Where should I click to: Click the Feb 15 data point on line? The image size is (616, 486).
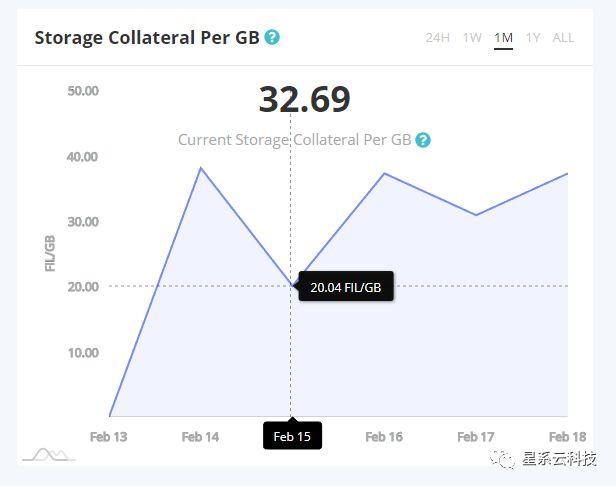[x=291, y=286]
